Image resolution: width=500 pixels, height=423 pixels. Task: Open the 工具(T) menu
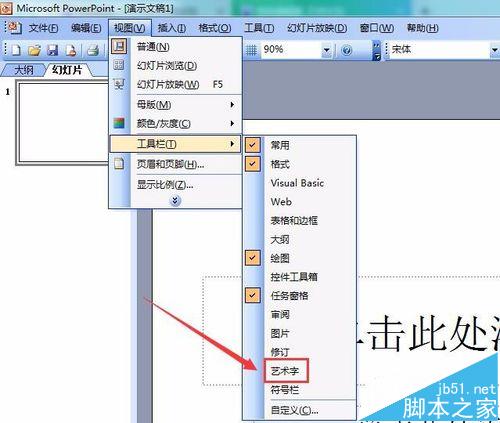(x=259, y=28)
